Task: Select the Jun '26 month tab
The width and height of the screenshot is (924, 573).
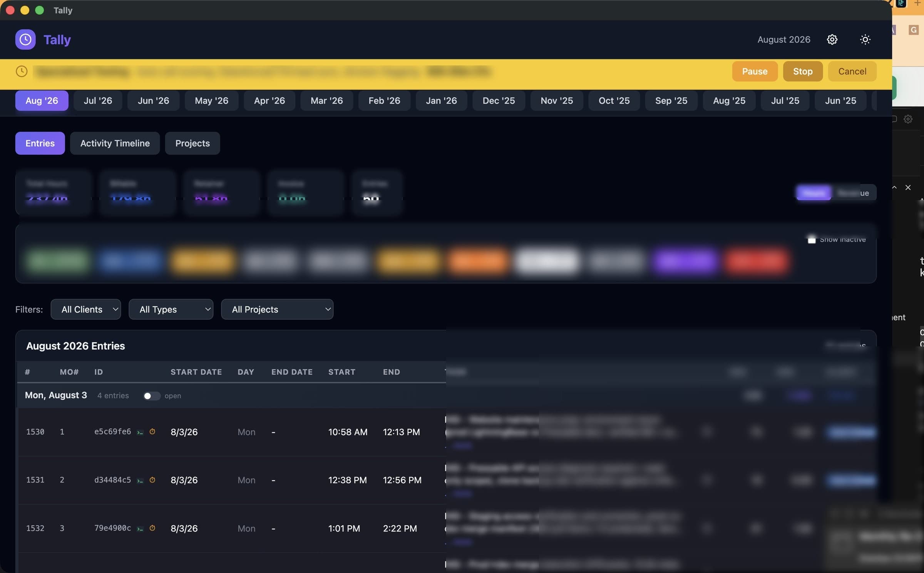Action: 153,100
